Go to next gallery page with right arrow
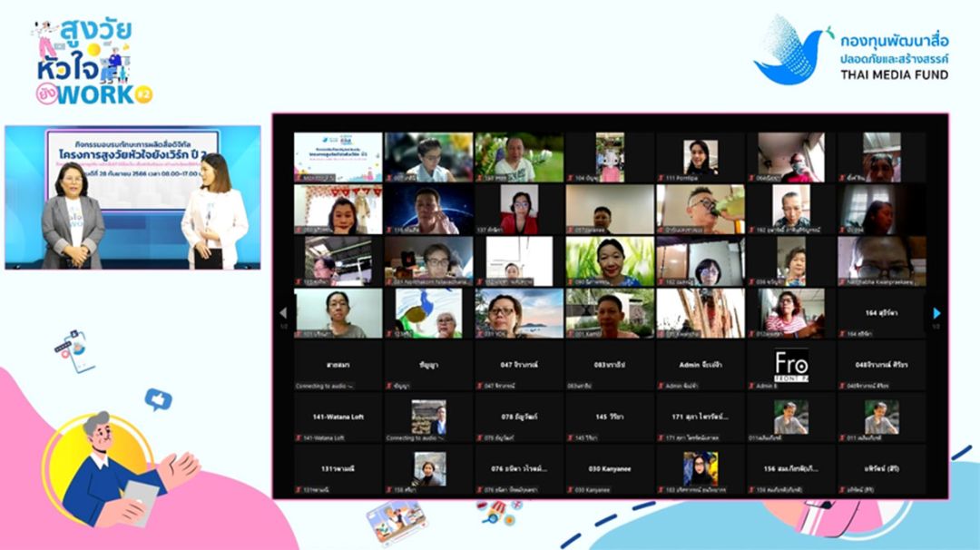Image resolution: width=980 pixels, height=550 pixels. pos(936,313)
